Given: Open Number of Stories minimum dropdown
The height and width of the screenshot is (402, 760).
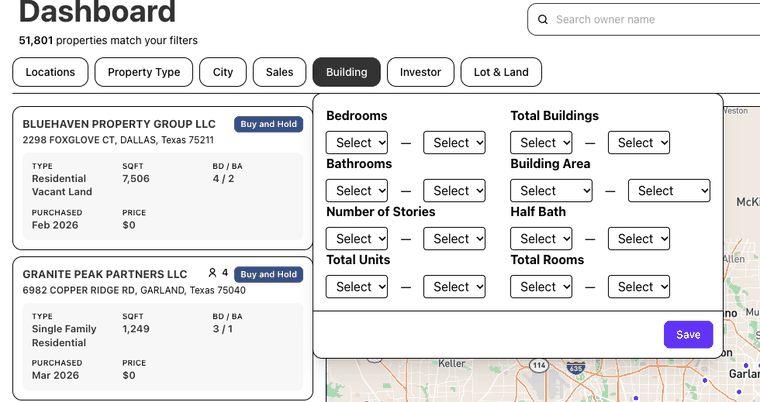Looking at the screenshot, I should 357,239.
